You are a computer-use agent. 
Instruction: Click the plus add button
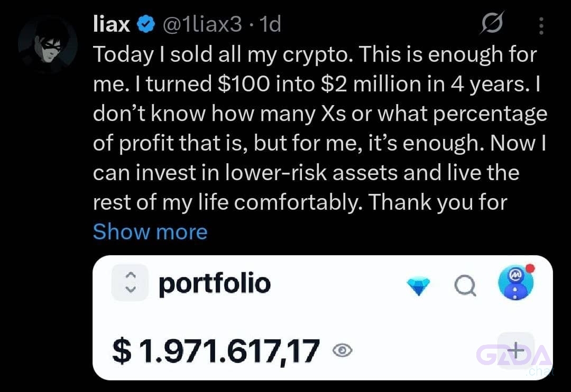coord(515,350)
